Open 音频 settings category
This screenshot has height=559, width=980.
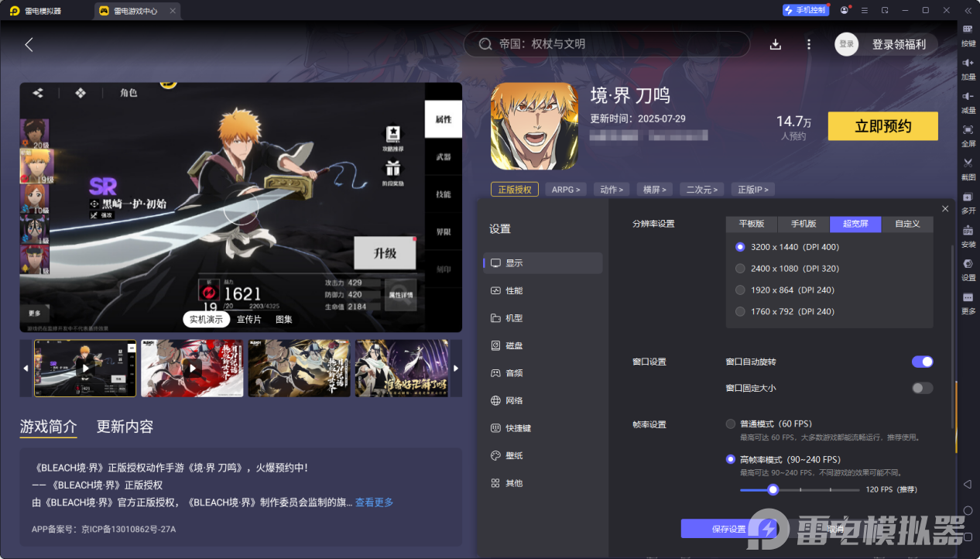click(x=543, y=373)
